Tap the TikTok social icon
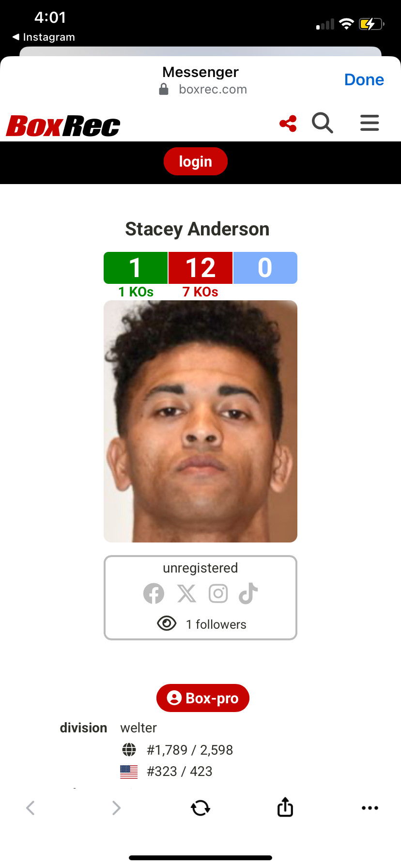The height and width of the screenshot is (868, 401). 248,593
